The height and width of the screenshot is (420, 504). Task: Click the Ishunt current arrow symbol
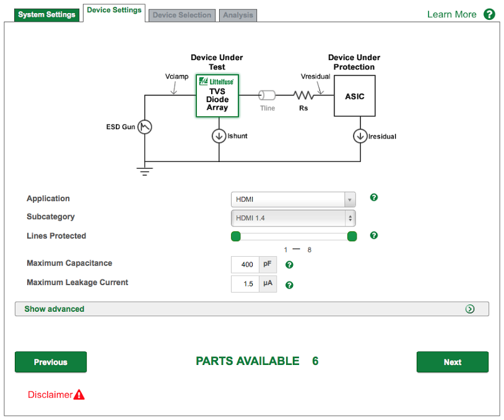point(219,136)
